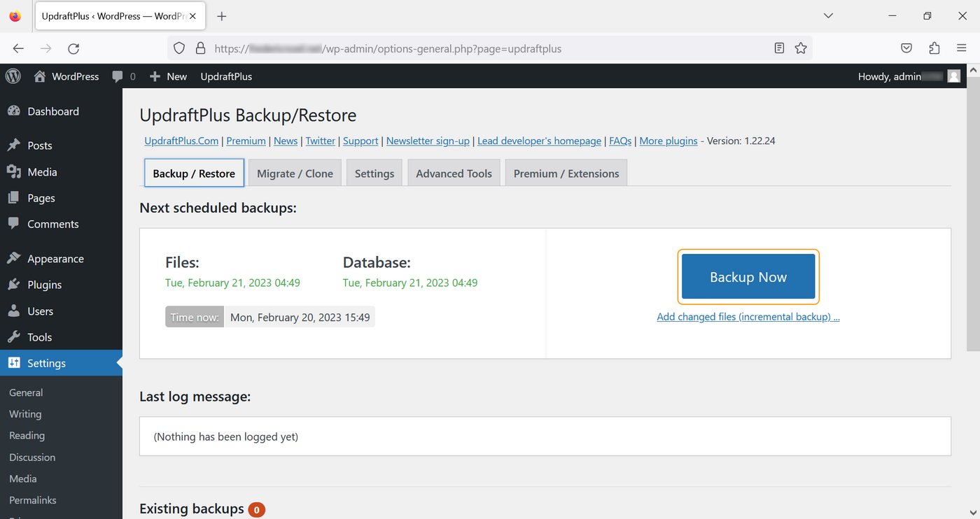Screen dimensions: 980x519
Task: Start a backup with the Backup Now button
Action: 748,277
